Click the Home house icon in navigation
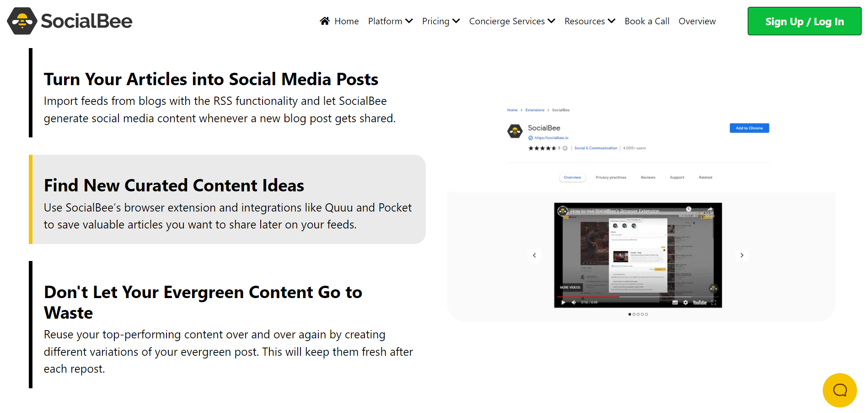Viewport: 868px width, 413px height. click(x=325, y=21)
